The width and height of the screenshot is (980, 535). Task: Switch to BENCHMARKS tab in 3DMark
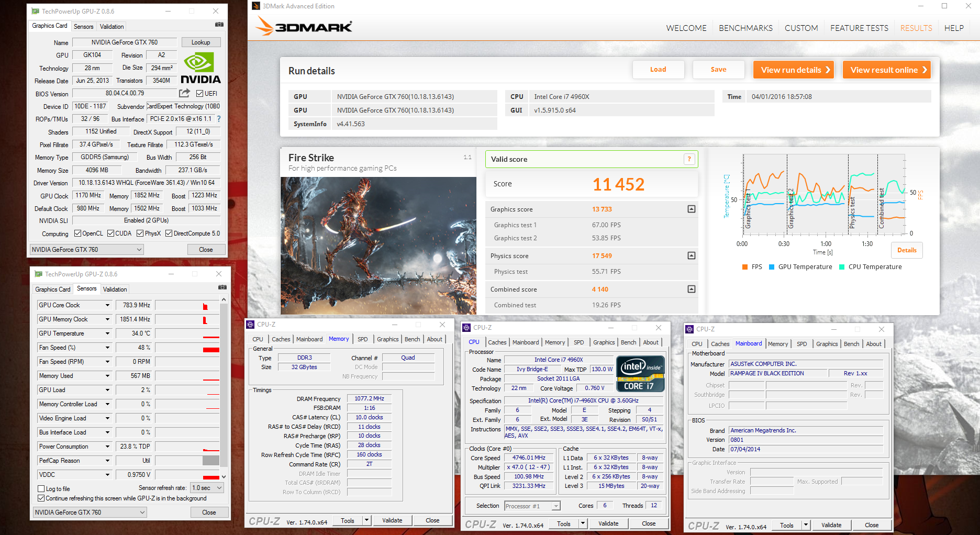coord(745,28)
